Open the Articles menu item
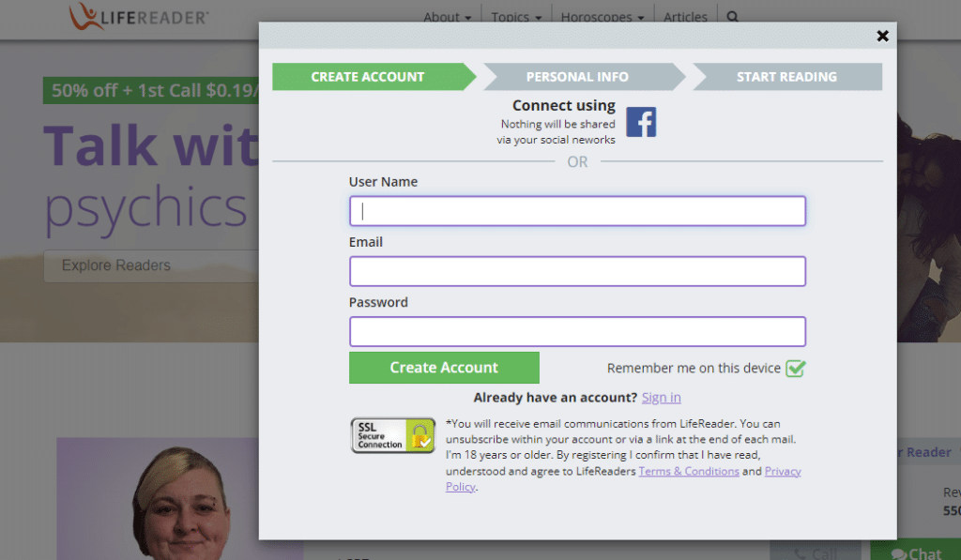This screenshot has height=560, width=961. coord(685,17)
